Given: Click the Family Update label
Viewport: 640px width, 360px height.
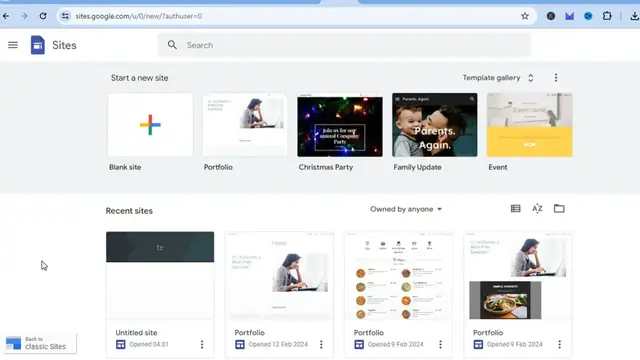Looking at the screenshot, I should pyautogui.click(x=417, y=167).
